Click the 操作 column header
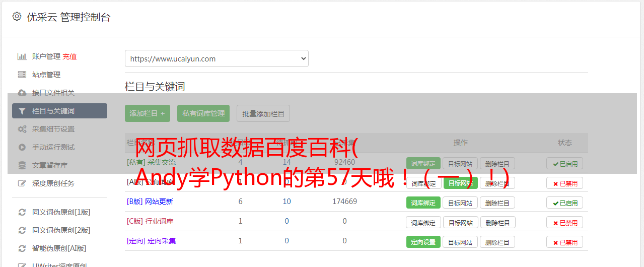 (460, 143)
